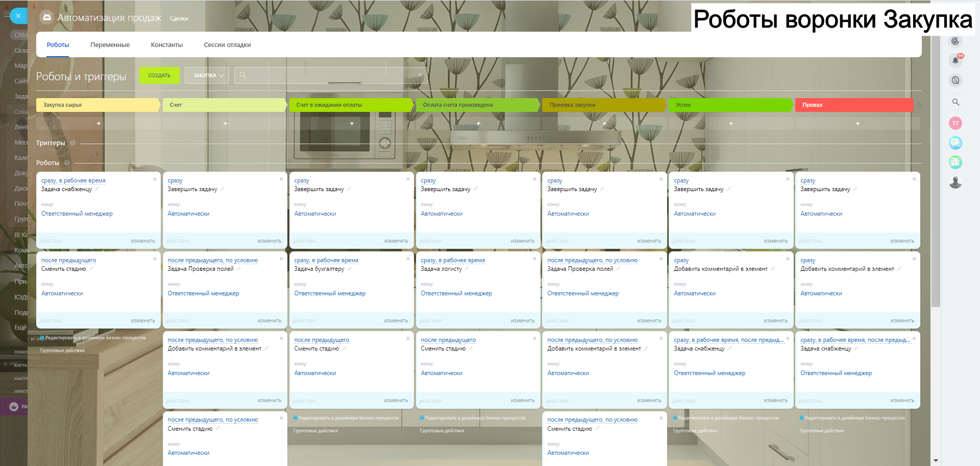Open Редактировать в дизайнере Бизнес-процессов under Закупка сырья
The image size is (980, 466).
(x=95, y=338)
